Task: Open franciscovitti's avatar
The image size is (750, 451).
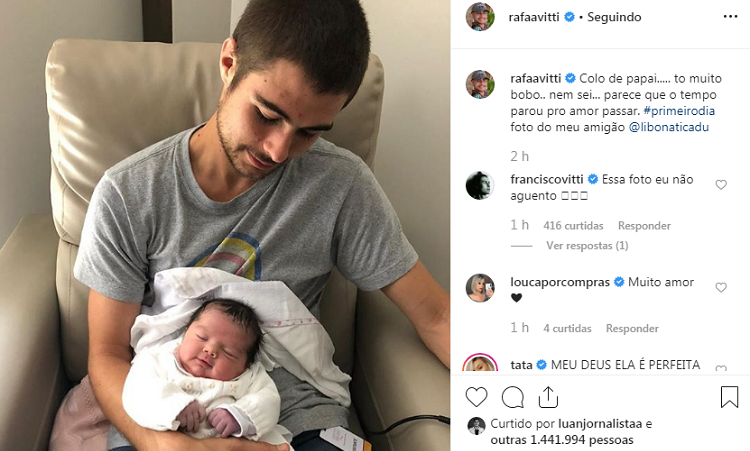Action: (480, 185)
